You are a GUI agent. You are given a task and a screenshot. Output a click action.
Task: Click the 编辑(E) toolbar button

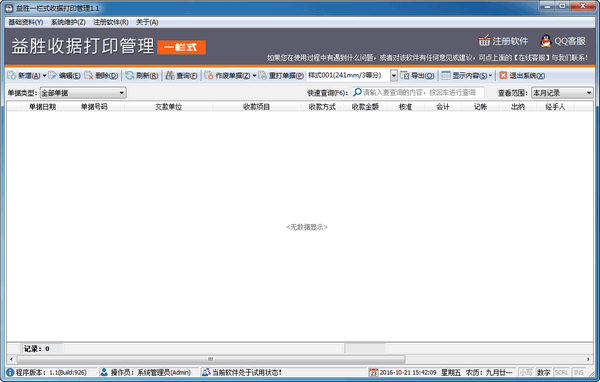point(64,75)
